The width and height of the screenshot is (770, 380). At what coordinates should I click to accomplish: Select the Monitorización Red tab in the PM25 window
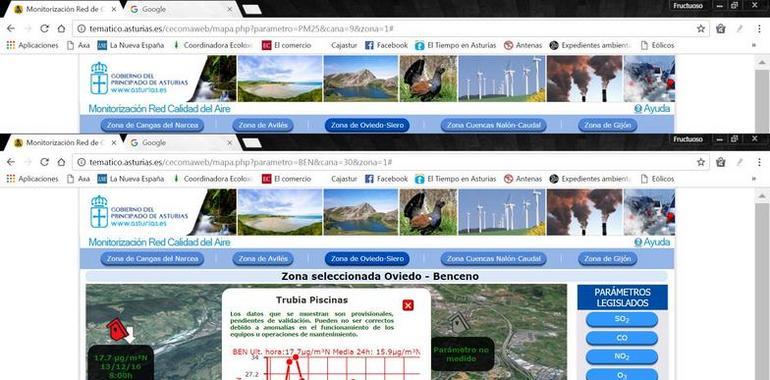(x=63, y=9)
